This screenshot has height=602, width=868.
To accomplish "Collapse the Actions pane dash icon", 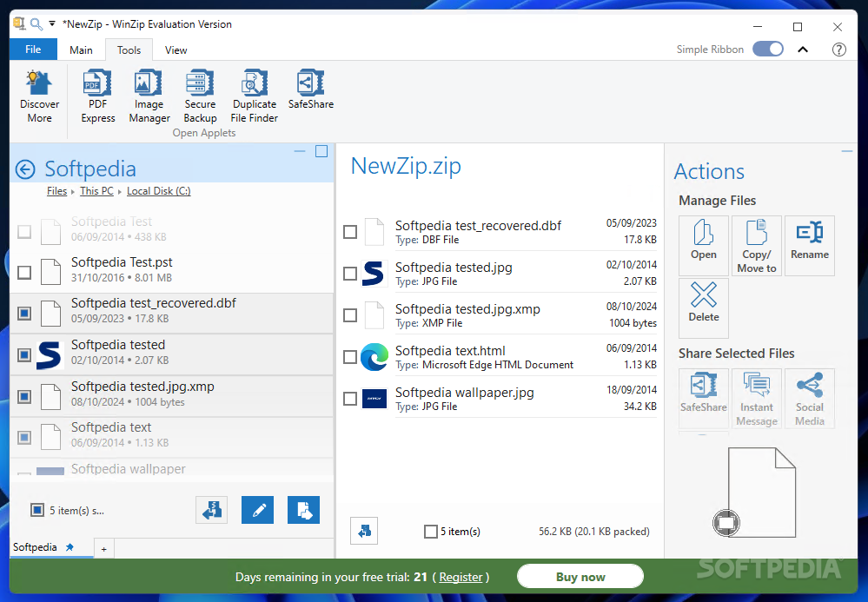I will click(x=846, y=151).
